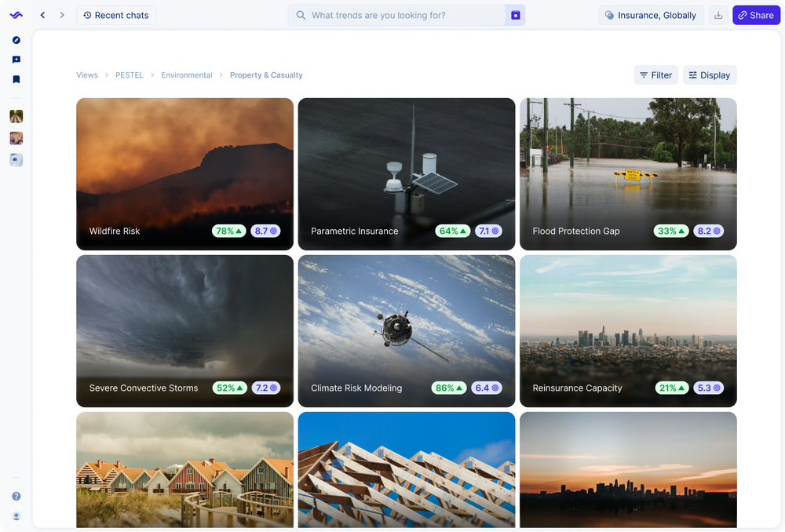Open the Parametric Insurance card

click(407, 173)
